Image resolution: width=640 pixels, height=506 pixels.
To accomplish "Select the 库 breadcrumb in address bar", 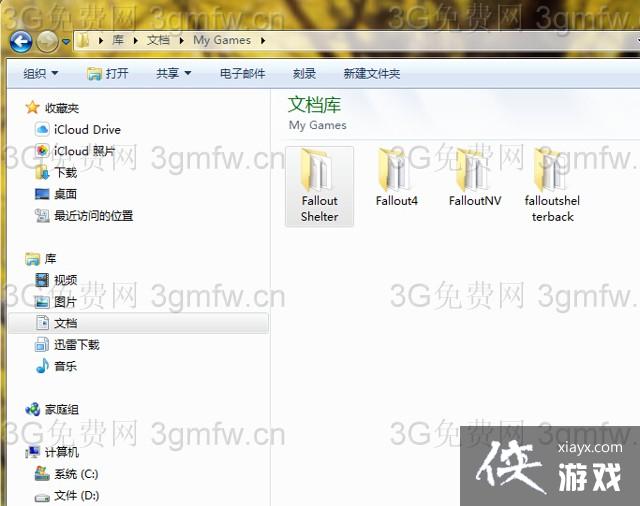I will [118, 40].
